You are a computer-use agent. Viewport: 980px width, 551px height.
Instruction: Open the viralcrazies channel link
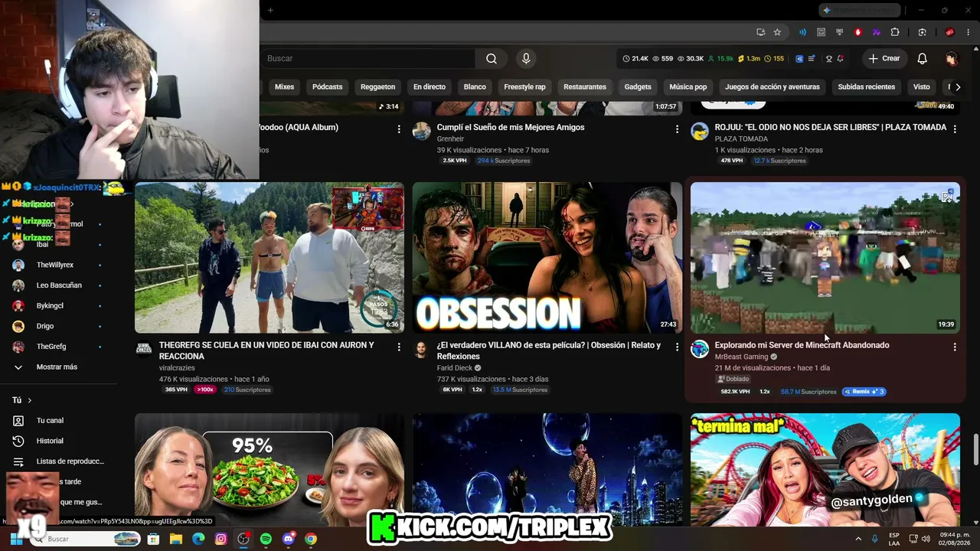[x=177, y=368]
